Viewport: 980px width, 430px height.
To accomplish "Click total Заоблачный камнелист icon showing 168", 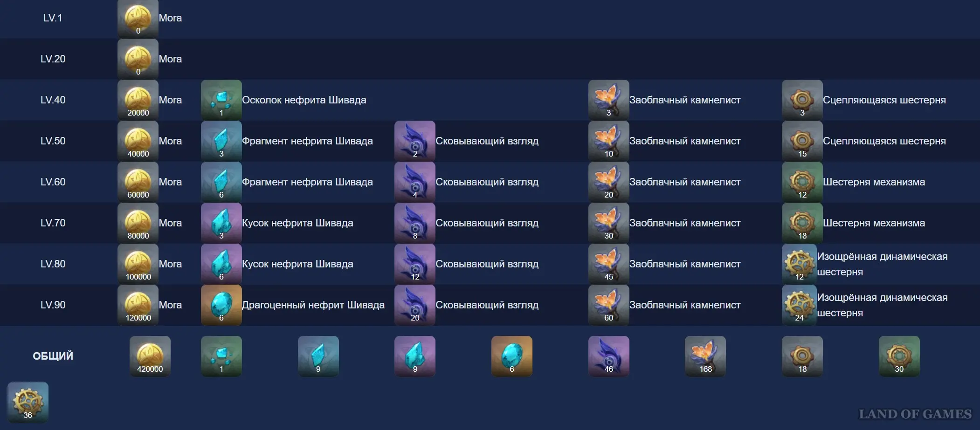I will pos(705,356).
